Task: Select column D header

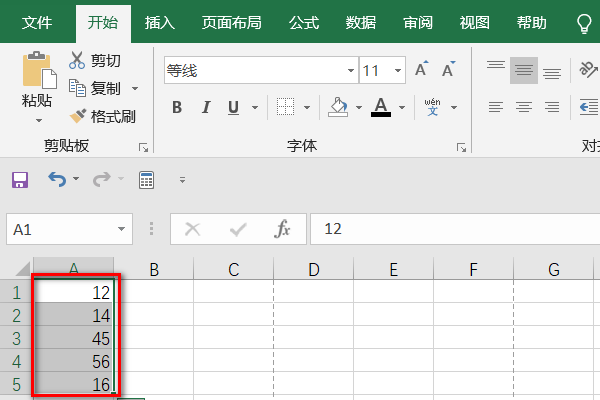Action: [313, 269]
